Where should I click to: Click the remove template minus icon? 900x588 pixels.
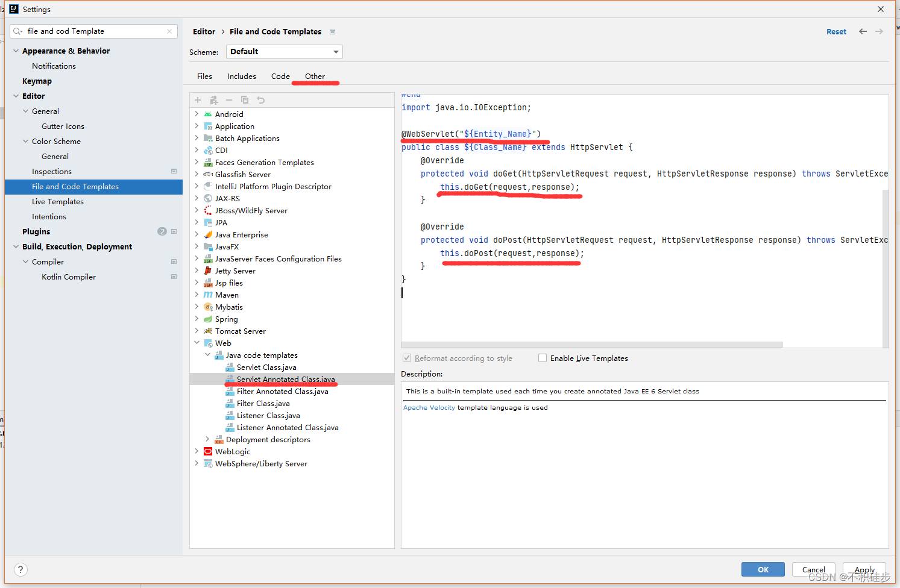pos(229,100)
